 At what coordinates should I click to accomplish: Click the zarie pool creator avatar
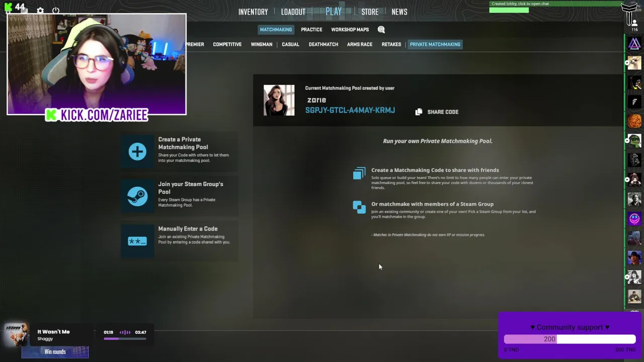[279, 100]
